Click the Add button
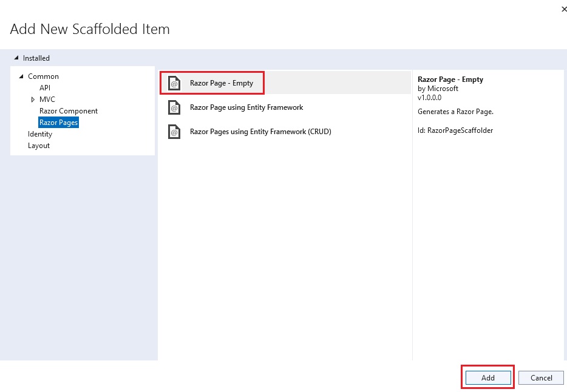Screen dimensions: 567x392 [x=488, y=377]
